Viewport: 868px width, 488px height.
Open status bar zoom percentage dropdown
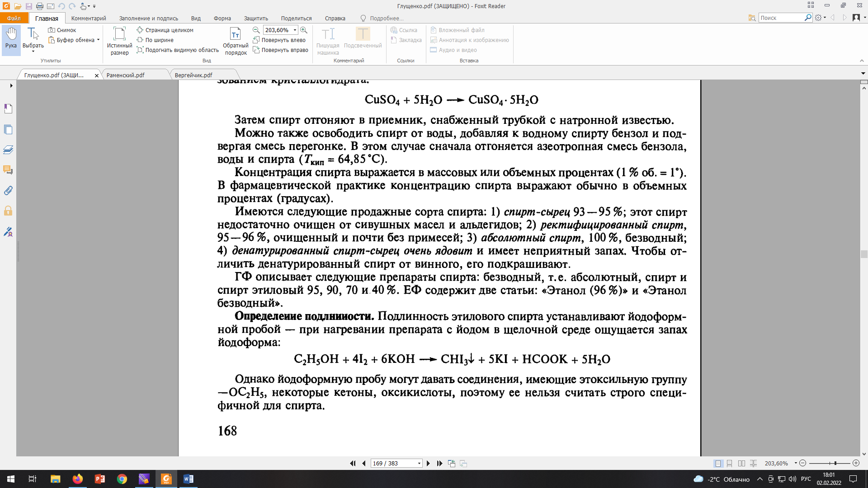[x=796, y=463]
